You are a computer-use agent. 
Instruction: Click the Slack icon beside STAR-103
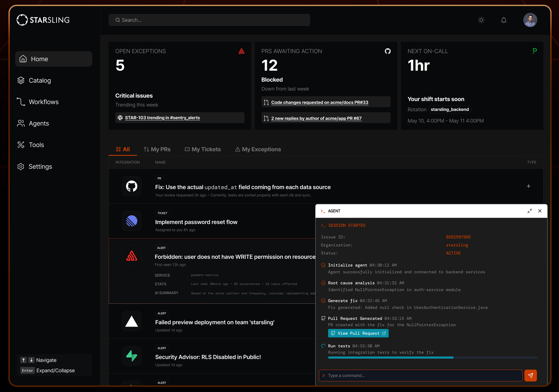click(x=120, y=118)
